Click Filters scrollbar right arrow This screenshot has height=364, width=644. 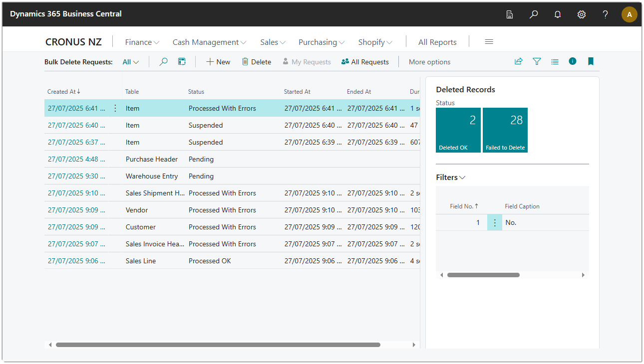click(583, 275)
